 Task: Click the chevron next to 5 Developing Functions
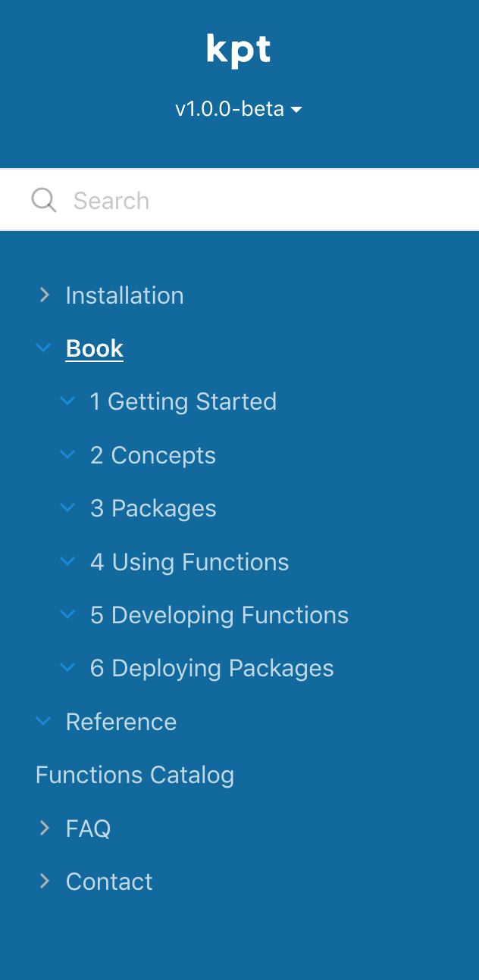pyautogui.click(x=67, y=614)
